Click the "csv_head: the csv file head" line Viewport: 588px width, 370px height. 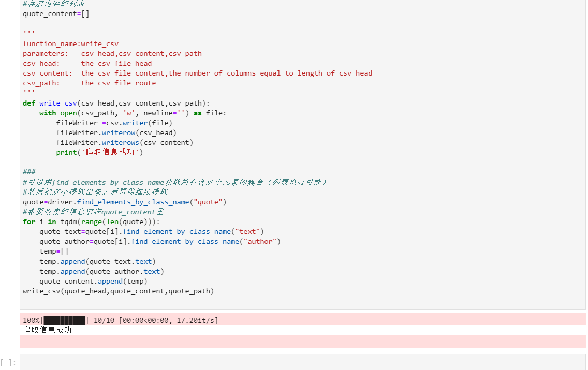pyautogui.click(x=87, y=63)
